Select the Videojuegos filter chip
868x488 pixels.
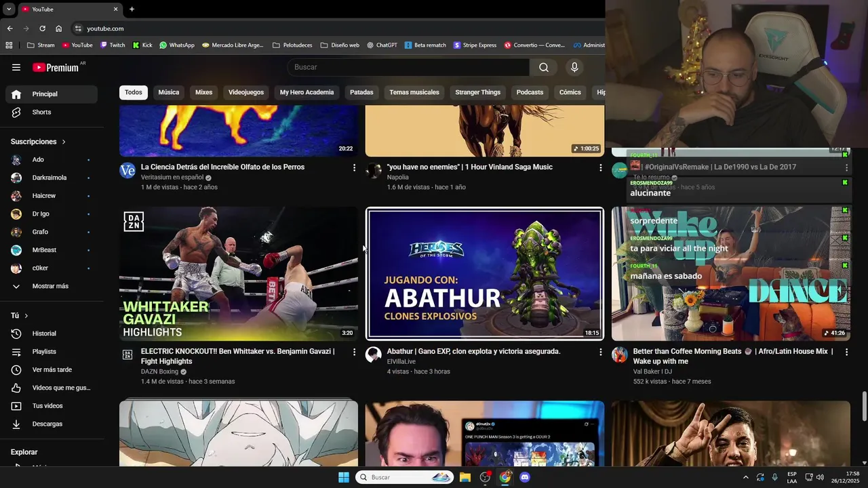[x=246, y=92]
